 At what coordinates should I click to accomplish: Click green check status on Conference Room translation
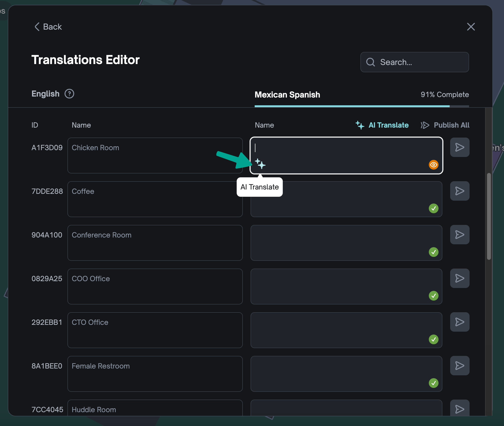pyautogui.click(x=433, y=252)
